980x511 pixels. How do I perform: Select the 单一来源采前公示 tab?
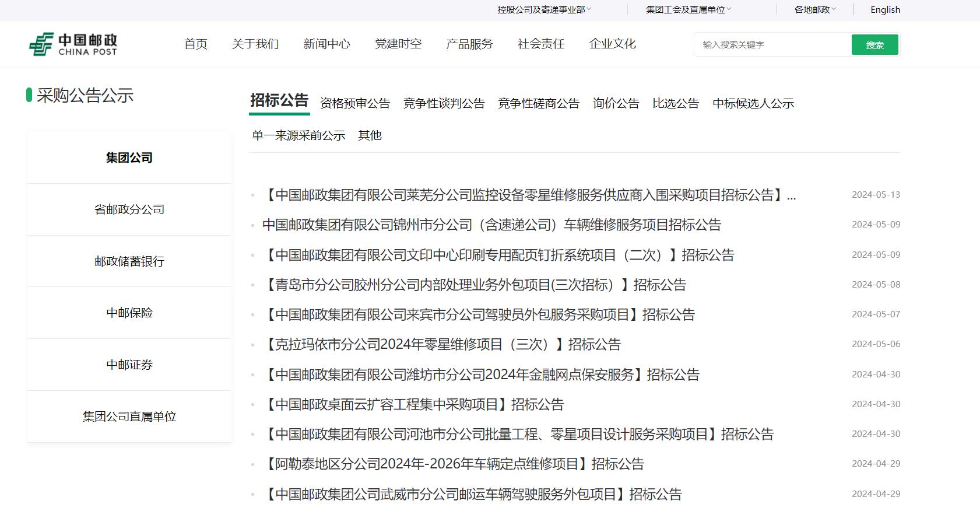tap(298, 135)
